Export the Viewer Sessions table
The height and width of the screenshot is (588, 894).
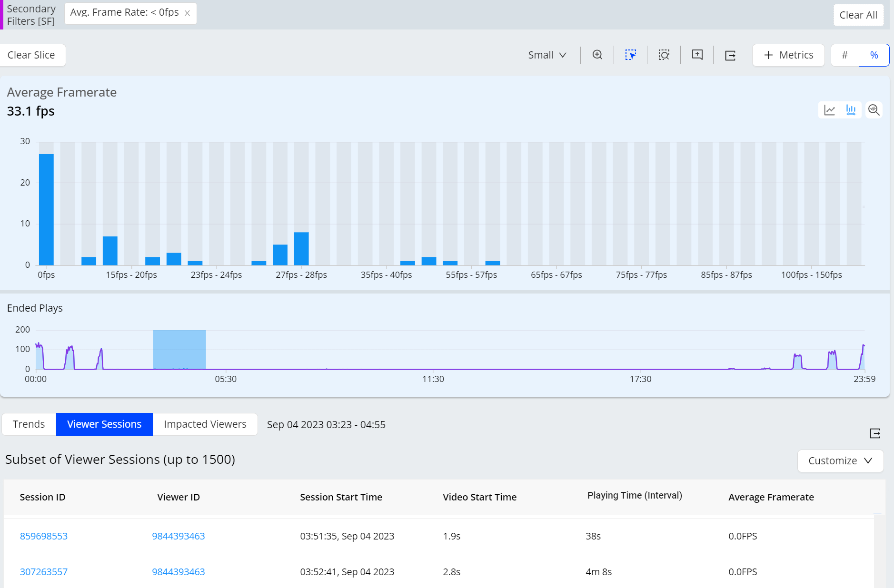click(874, 433)
